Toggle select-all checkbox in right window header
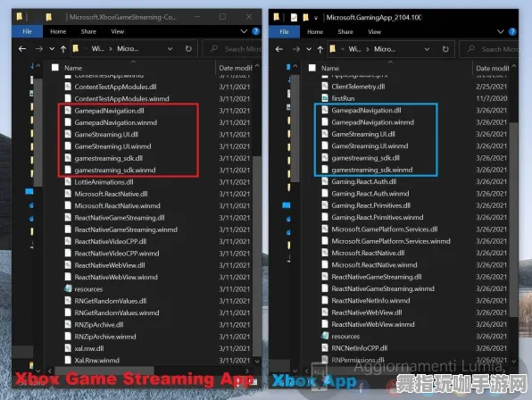 click(312, 68)
